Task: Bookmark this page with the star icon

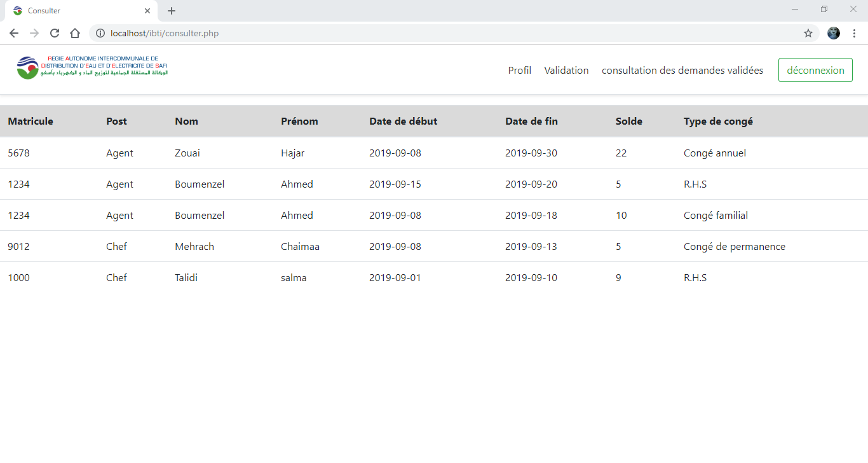Action: (x=808, y=32)
